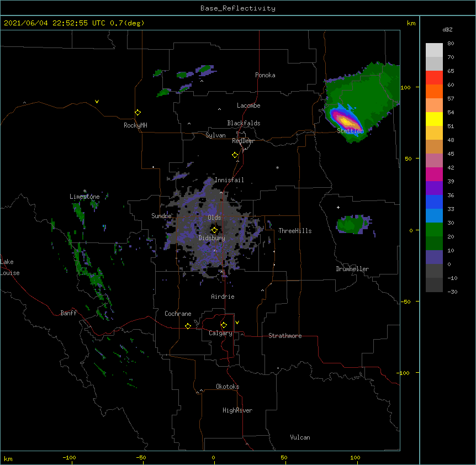Click the Drumheller label
This screenshot has width=476, height=465.
pos(352,269)
